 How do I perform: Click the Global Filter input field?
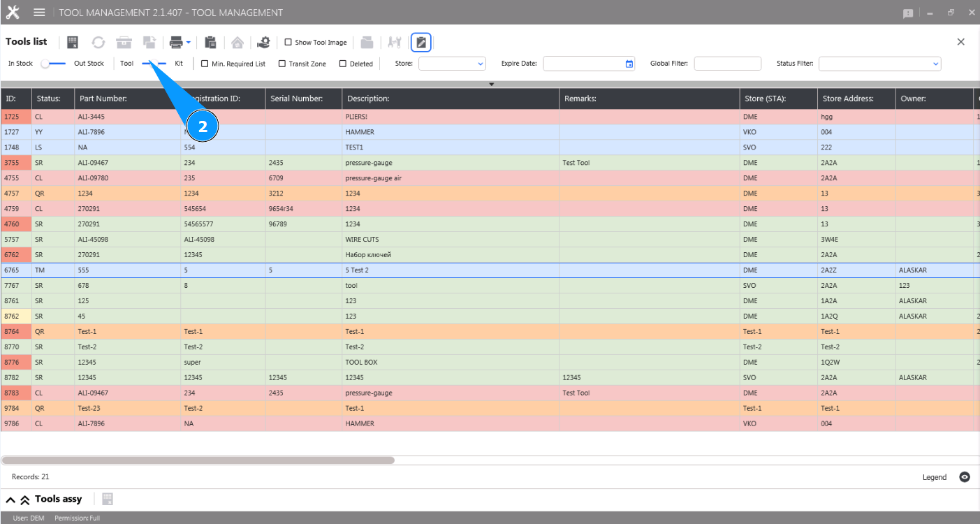tap(727, 64)
